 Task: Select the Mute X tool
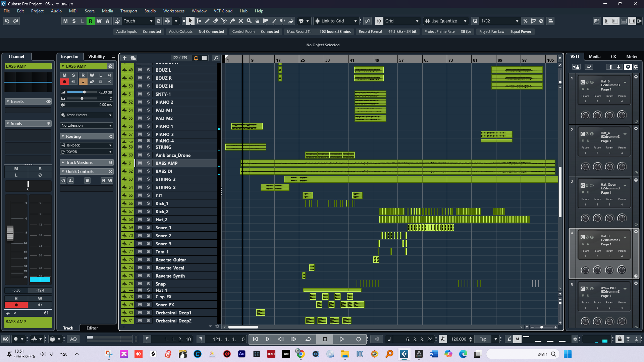pyautogui.click(x=240, y=21)
